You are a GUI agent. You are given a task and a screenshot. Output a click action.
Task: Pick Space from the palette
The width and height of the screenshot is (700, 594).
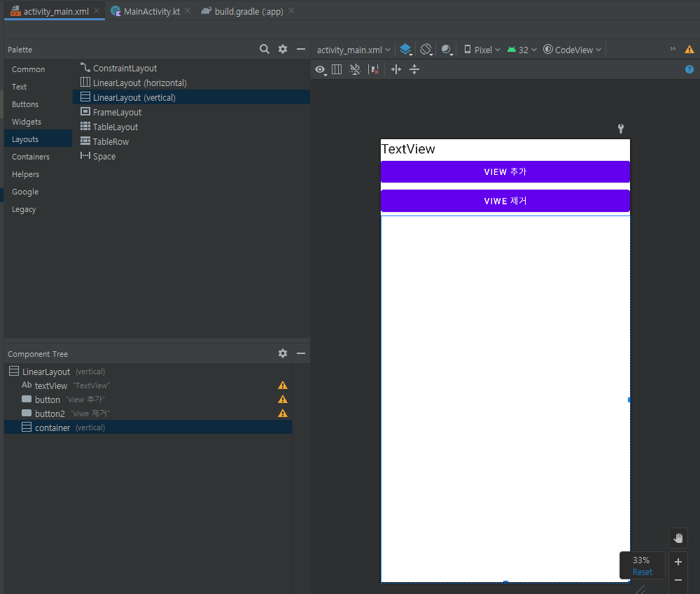192,156
